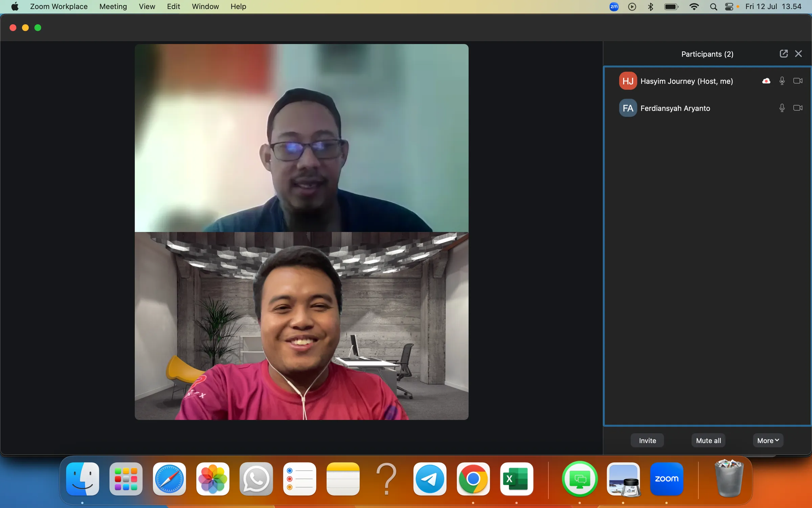
Task: Launch Microsoft Excel from the Dock
Action: click(x=516, y=479)
